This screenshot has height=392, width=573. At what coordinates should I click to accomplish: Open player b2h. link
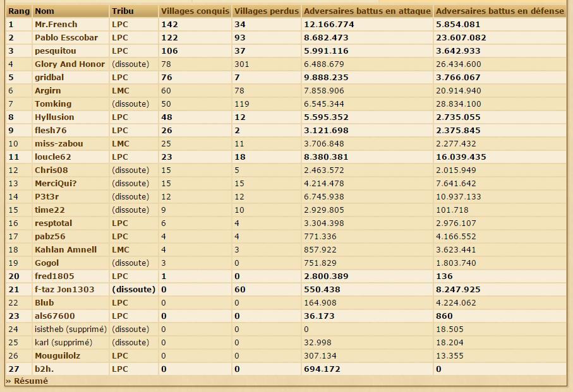(44, 369)
